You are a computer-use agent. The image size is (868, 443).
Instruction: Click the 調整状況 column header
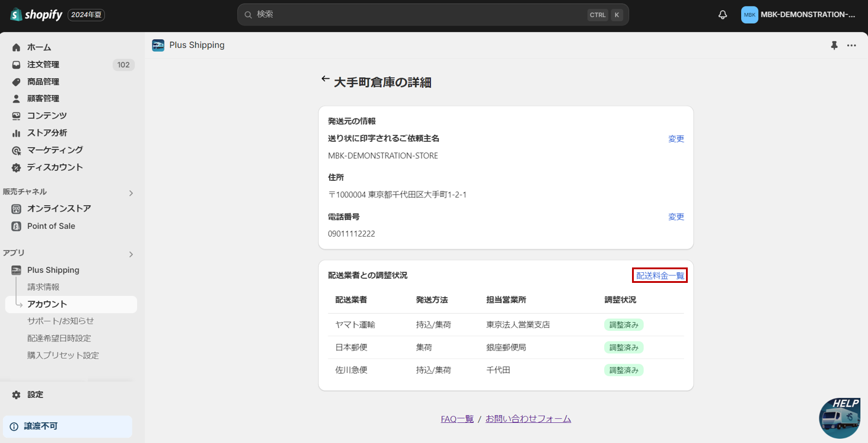620,299
